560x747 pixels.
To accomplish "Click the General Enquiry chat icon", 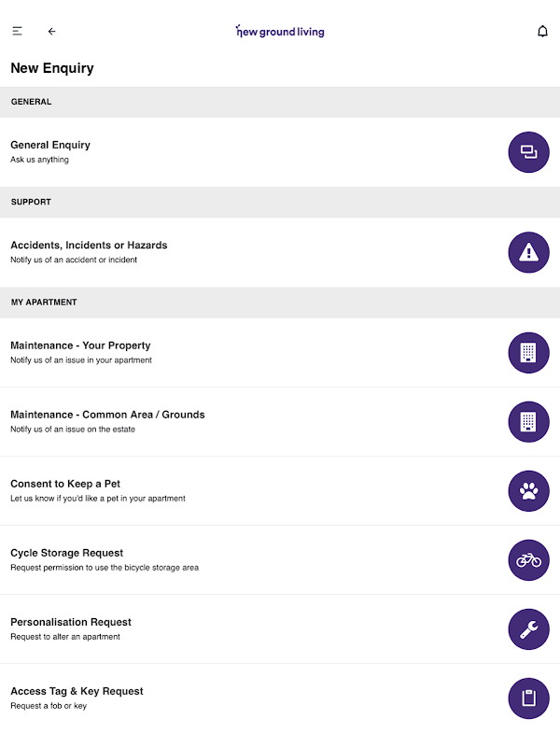I will point(528,152).
